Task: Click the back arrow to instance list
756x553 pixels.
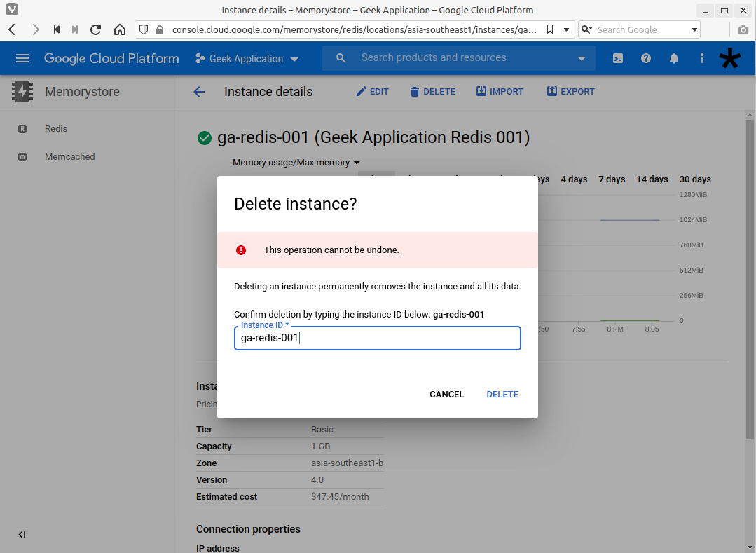Action: 199,91
